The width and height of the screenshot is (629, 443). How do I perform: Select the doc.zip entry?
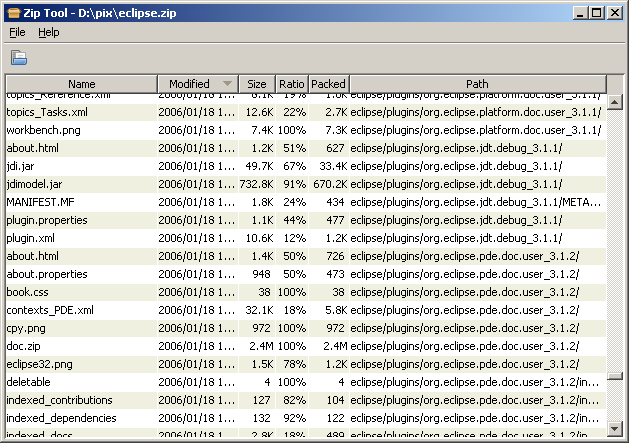[306, 346]
